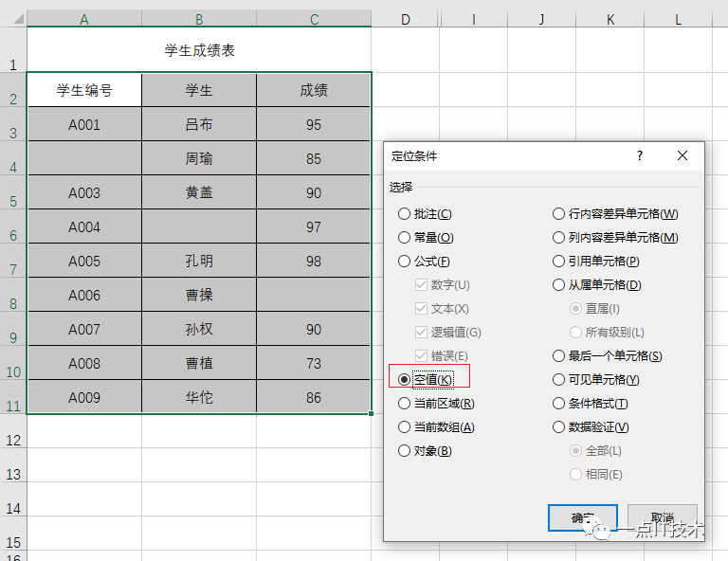This screenshot has width=728, height=561.
Task: Click the score cell 86
Action: (x=314, y=397)
